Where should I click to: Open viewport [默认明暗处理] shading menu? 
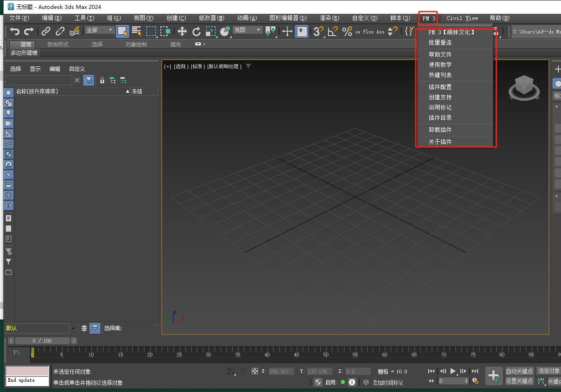click(x=225, y=66)
